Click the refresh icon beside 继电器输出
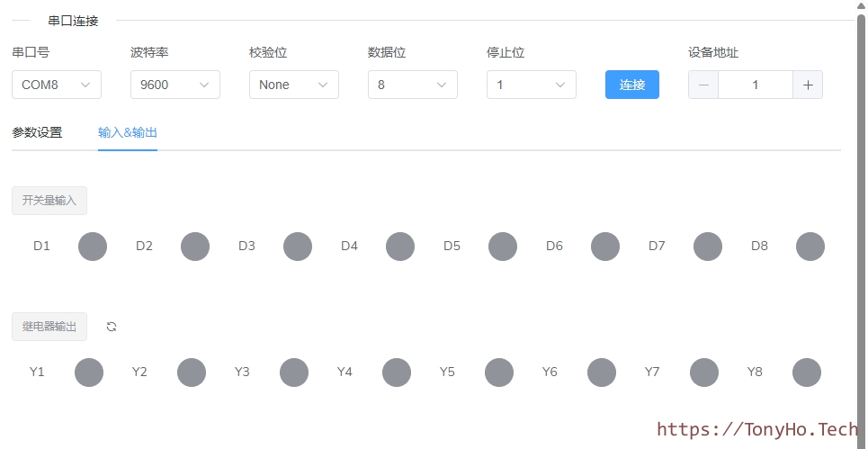This screenshot has height=449, width=868. 112,327
